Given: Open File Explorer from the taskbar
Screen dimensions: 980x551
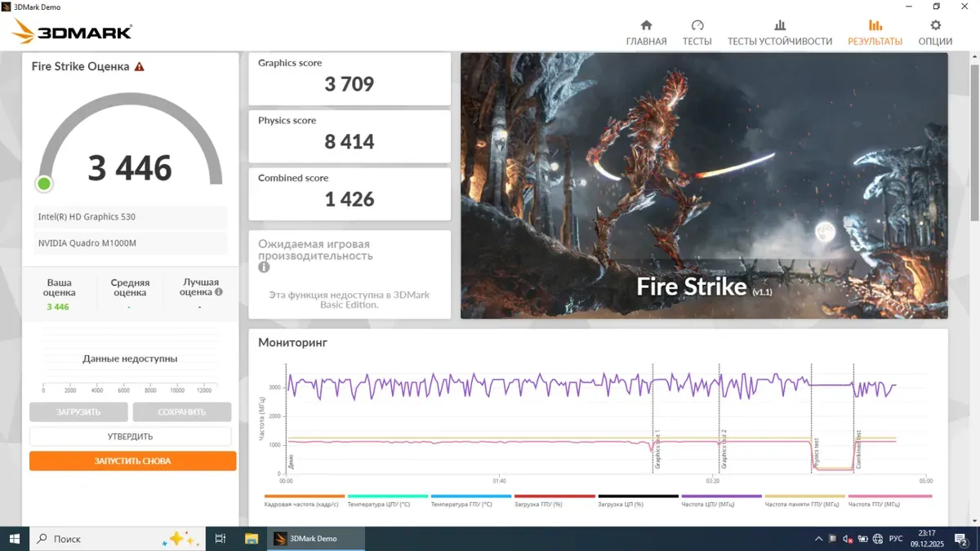Looking at the screenshot, I should point(252,539).
